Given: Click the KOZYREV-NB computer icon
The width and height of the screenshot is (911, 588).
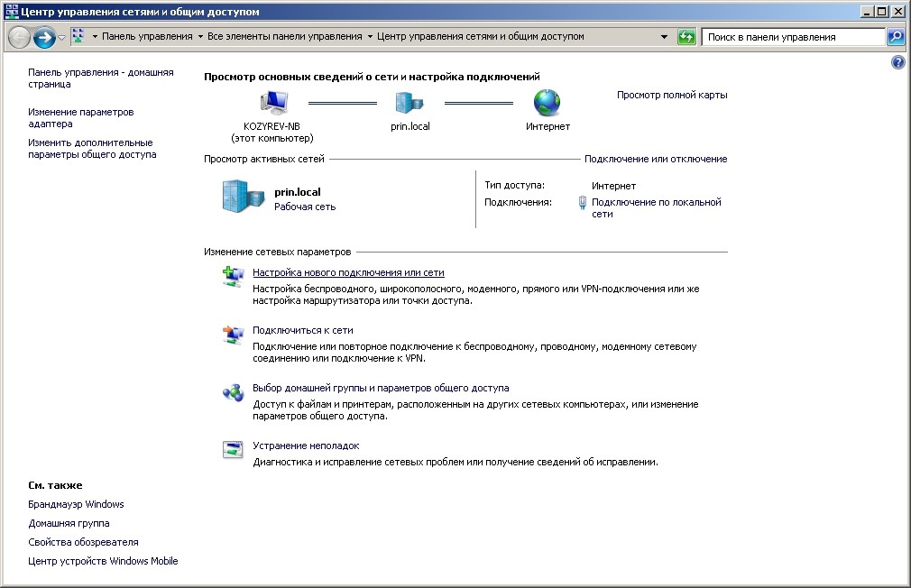Looking at the screenshot, I should coord(273,103).
